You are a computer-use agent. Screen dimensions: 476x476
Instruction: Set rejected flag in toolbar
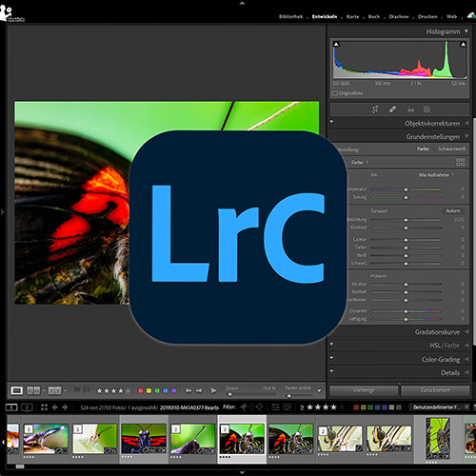click(x=87, y=390)
